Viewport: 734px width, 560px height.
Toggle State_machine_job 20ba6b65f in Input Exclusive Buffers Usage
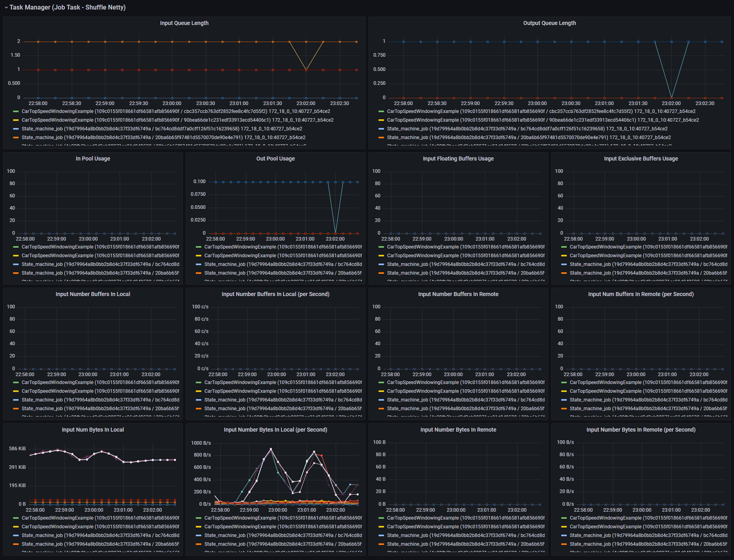648,273
